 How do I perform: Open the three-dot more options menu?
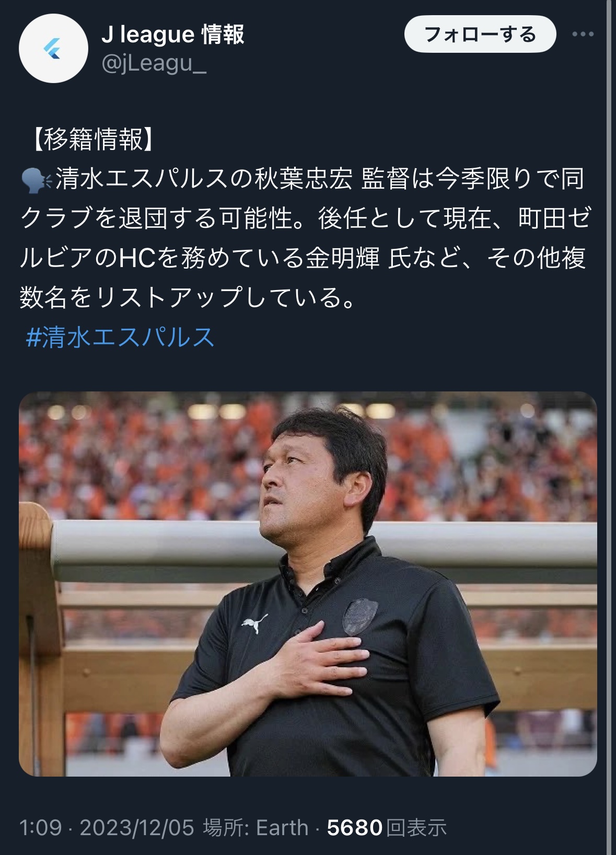(583, 34)
